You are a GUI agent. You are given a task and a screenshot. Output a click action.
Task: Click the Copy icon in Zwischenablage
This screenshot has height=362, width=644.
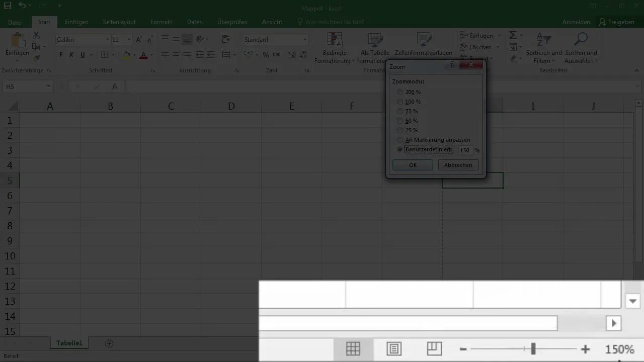(36, 47)
